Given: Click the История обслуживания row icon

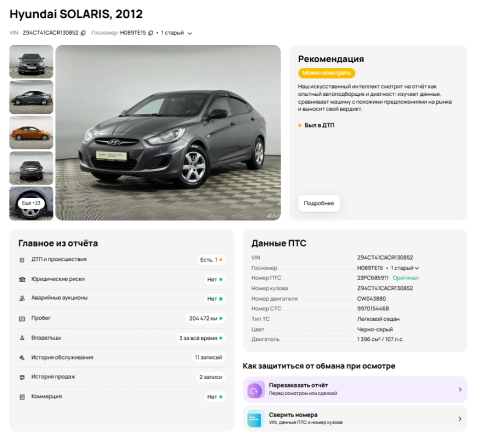Looking at the screenshot, I should point(22,358).
